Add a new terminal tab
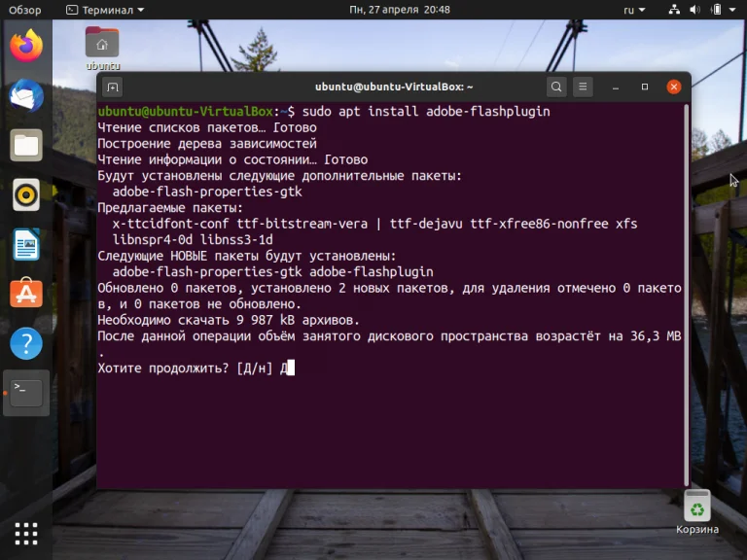 tap(113, 87)
